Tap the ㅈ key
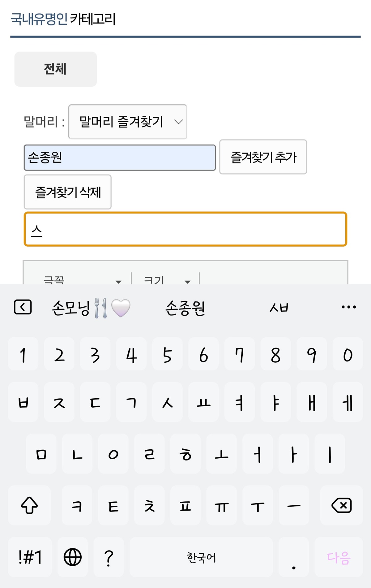The width and height of the screenshot is (371, 588). (x=59, y=402)
